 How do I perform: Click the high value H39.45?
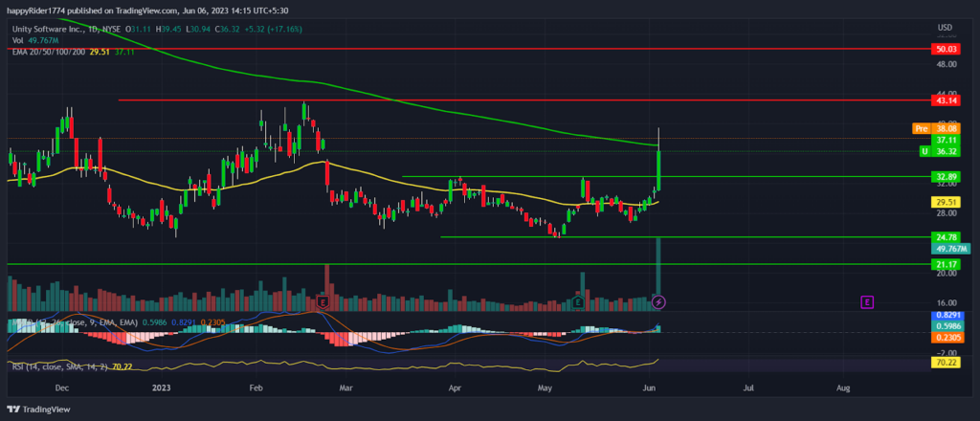[170, 30]
